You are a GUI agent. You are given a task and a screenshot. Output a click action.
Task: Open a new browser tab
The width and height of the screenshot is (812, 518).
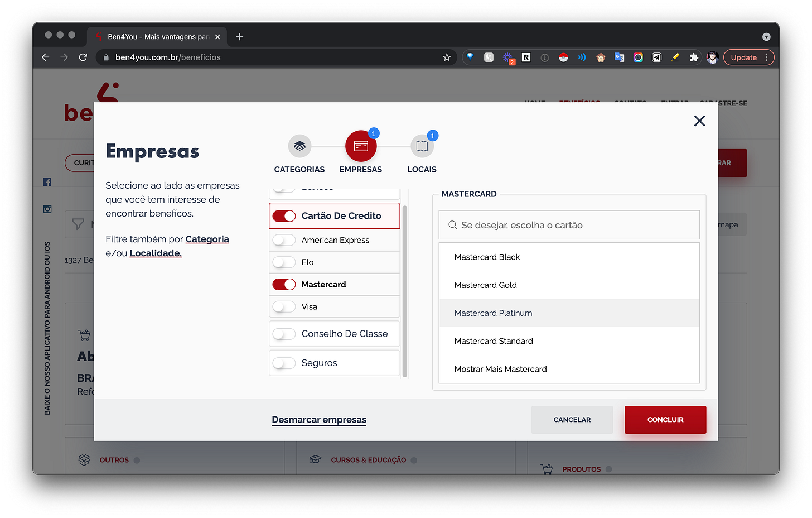240,37
